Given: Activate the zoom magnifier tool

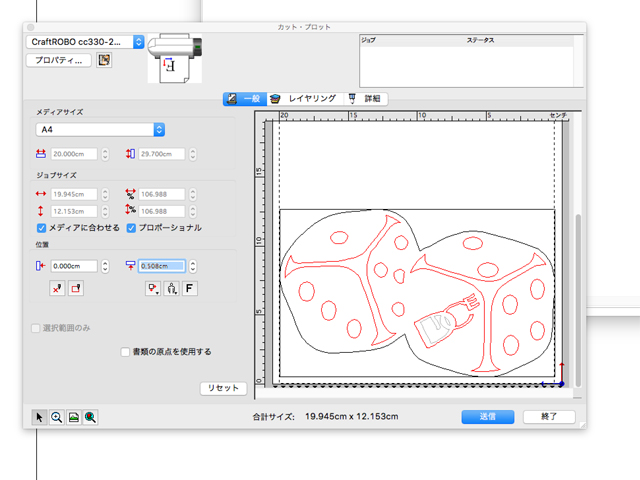Looking at the screenshot, I should tap(56, 417).
